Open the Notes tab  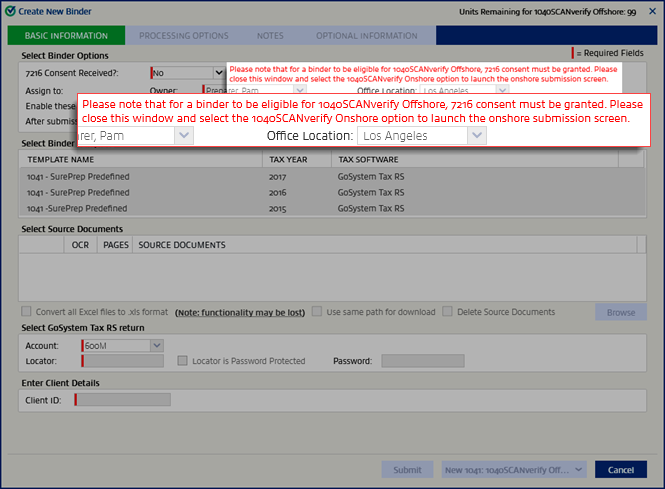[x=270, y=36]
